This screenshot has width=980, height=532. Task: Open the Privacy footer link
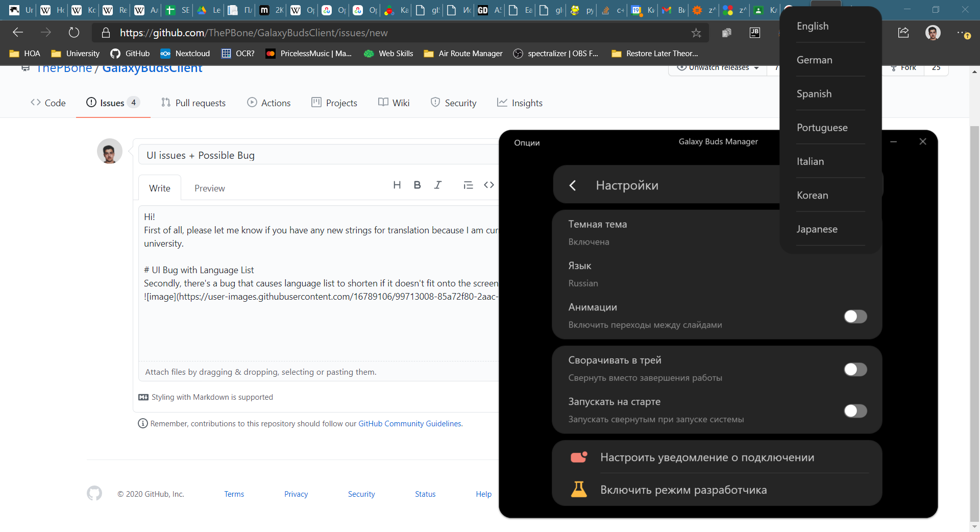click(x=296, y=494)
